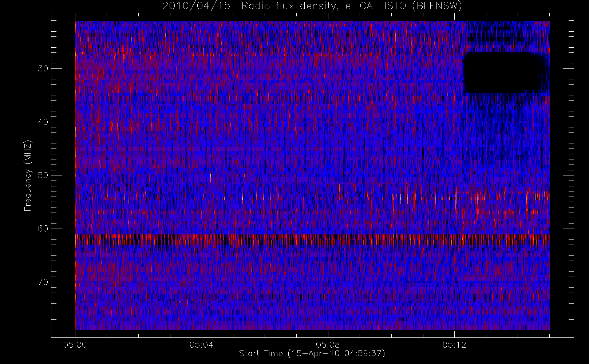Screen dimensions: 589x364
Task: Select the 05:08 time tick label
Action: tap(328, 345)
